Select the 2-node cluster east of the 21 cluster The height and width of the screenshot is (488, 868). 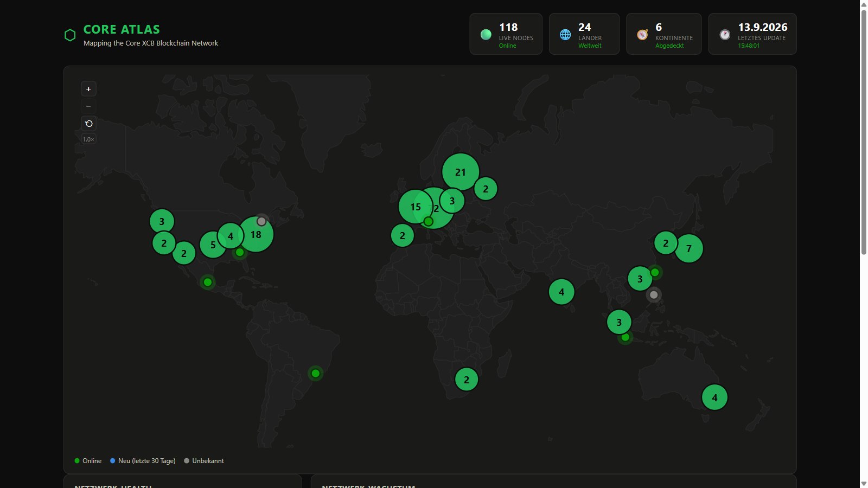(x=486, y=189)
